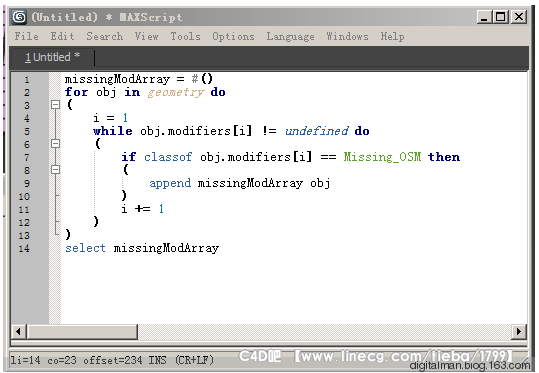Open the Search menu

click(104, 36)
